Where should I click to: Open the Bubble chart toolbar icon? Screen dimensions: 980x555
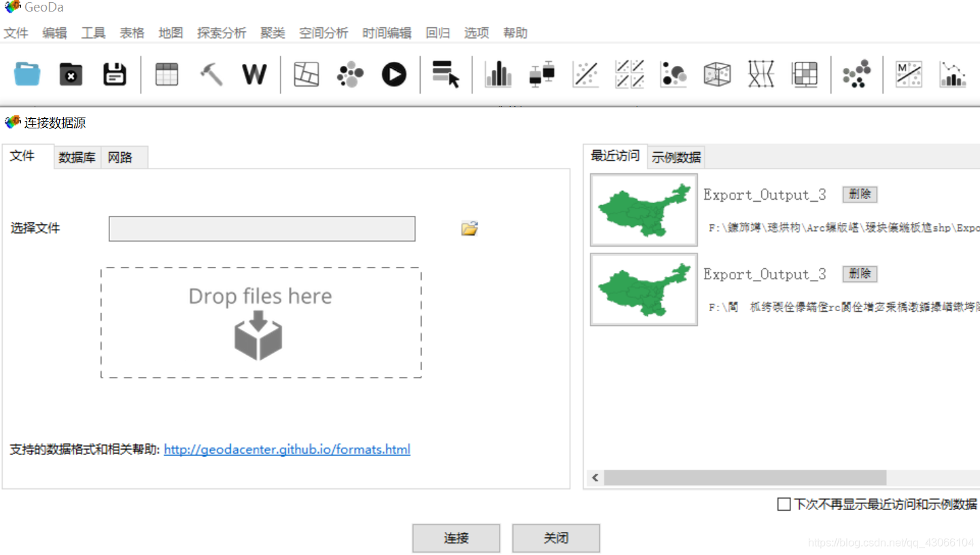(x=673, y=74)
